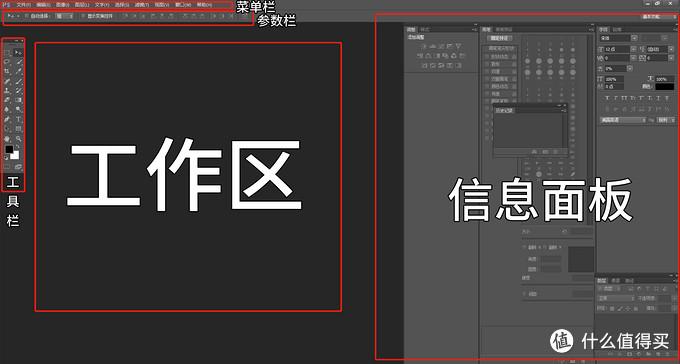Select the Hand tool
This screenshot has height=364, width=680.
click(x=7, y=139)
